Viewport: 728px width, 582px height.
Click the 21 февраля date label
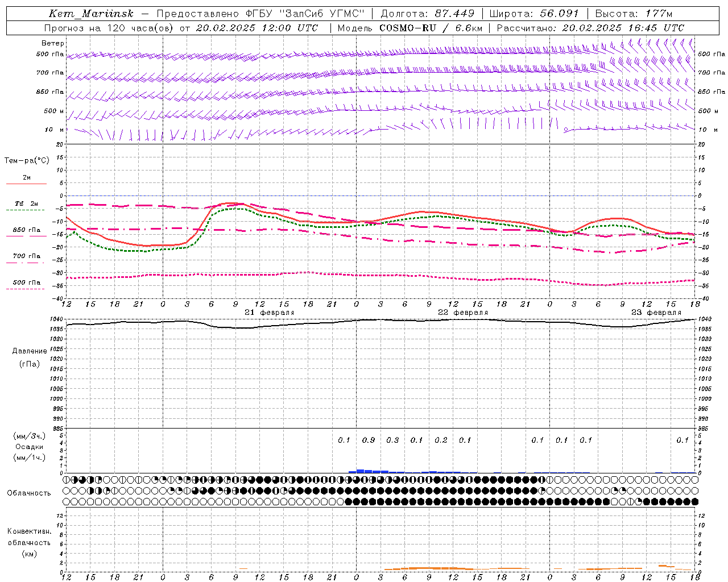pos(270,313)
